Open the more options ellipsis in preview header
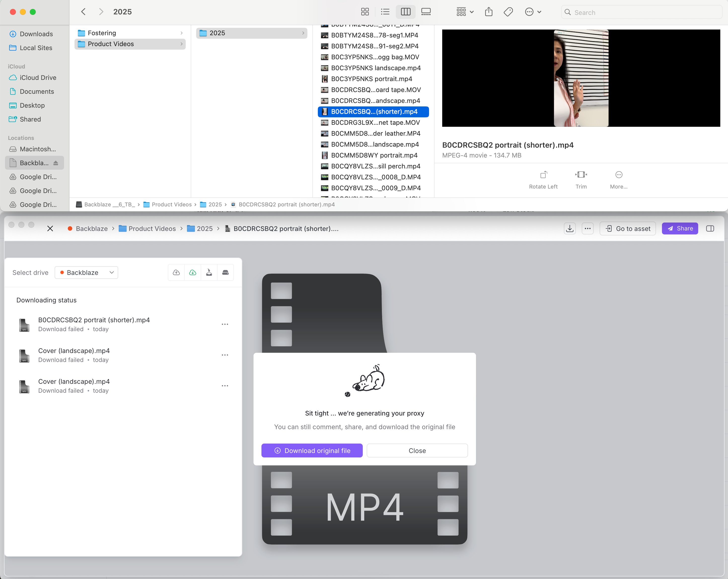This screenshot has height=579, width=728. (587, 228)
